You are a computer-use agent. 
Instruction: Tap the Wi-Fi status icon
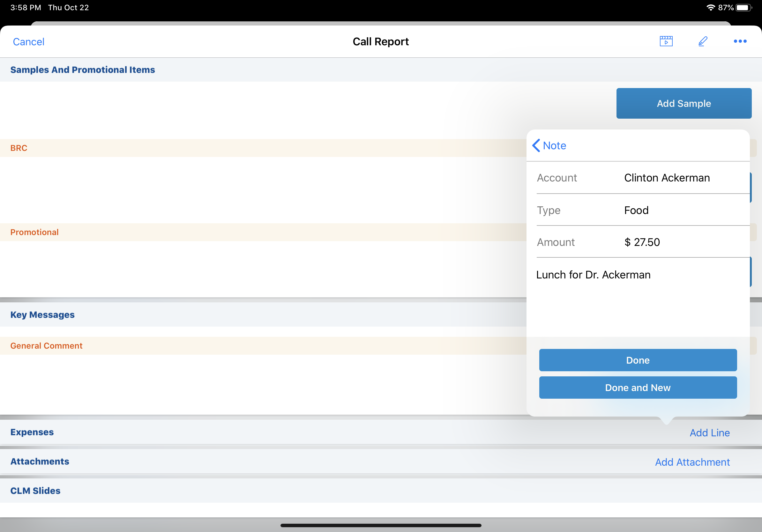(x=711, y=7)
